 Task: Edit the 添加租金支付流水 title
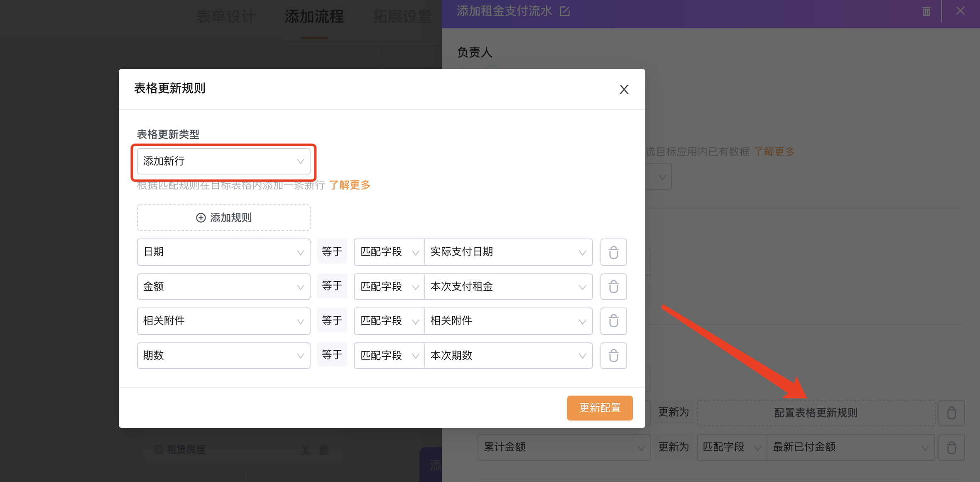coord(565,11)
